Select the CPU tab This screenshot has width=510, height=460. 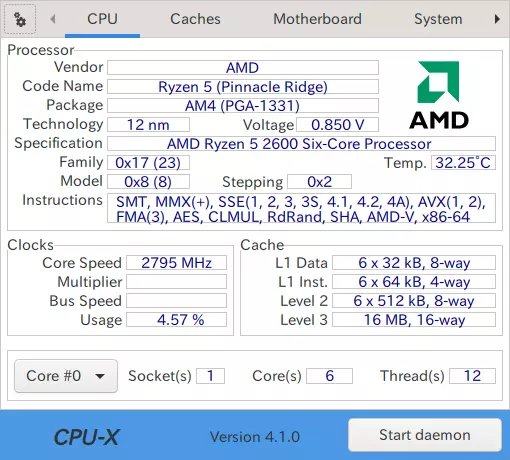[102, 19]
